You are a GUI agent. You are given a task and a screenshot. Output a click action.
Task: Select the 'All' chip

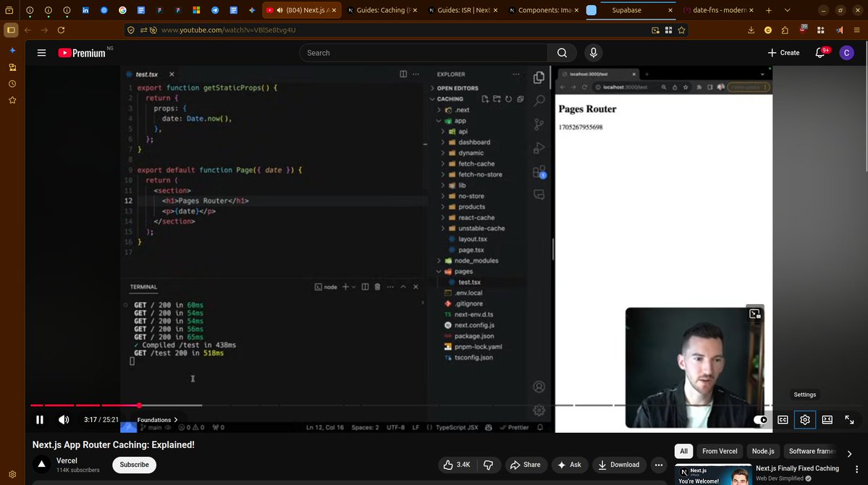click(683, 451)
